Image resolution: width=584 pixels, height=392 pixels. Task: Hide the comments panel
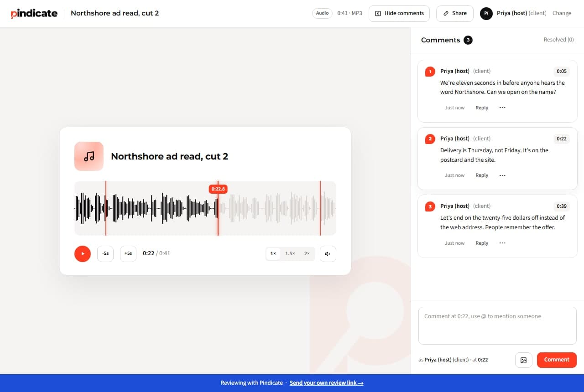click(399, 13)
